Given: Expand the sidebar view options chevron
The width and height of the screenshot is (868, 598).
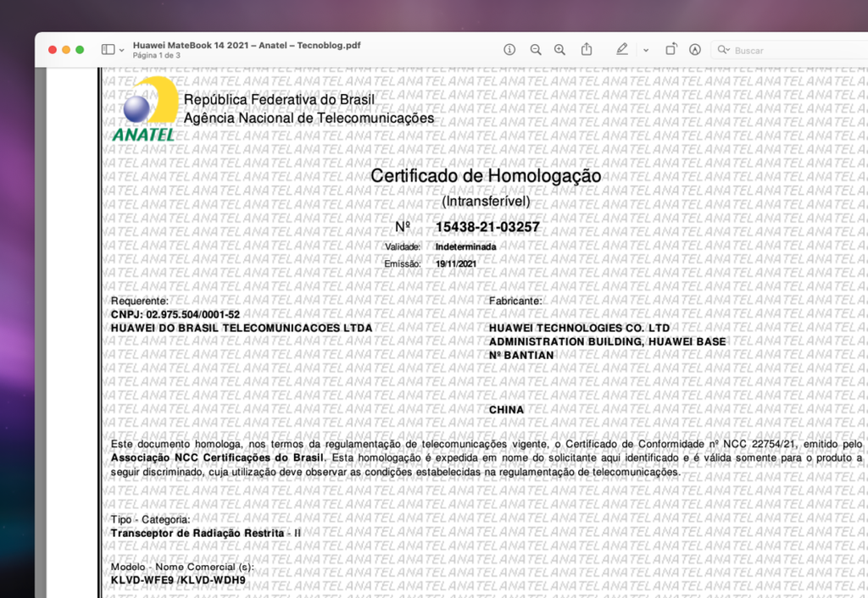Looking at the screenshot, I should coord(122,50).
